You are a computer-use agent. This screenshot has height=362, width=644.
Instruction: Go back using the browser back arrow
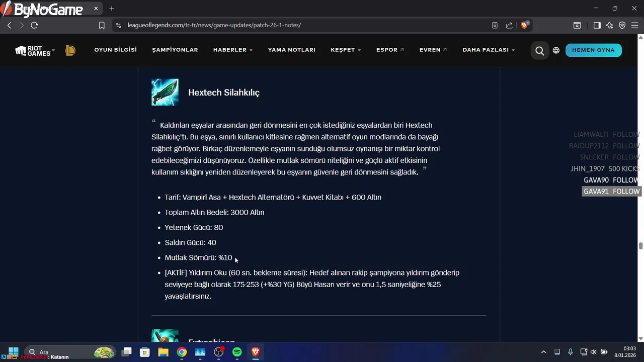tap(9, 25)
